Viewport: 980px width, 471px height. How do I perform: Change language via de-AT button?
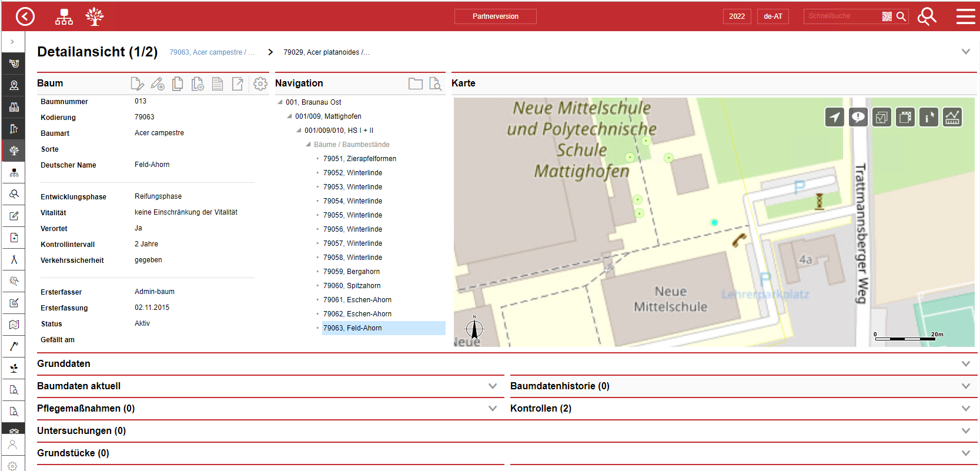(x=773, y=16)
